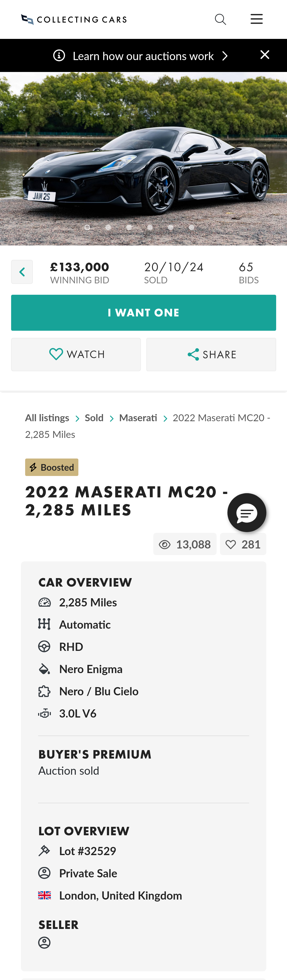Go back using the left chevron button

(22, 272)
